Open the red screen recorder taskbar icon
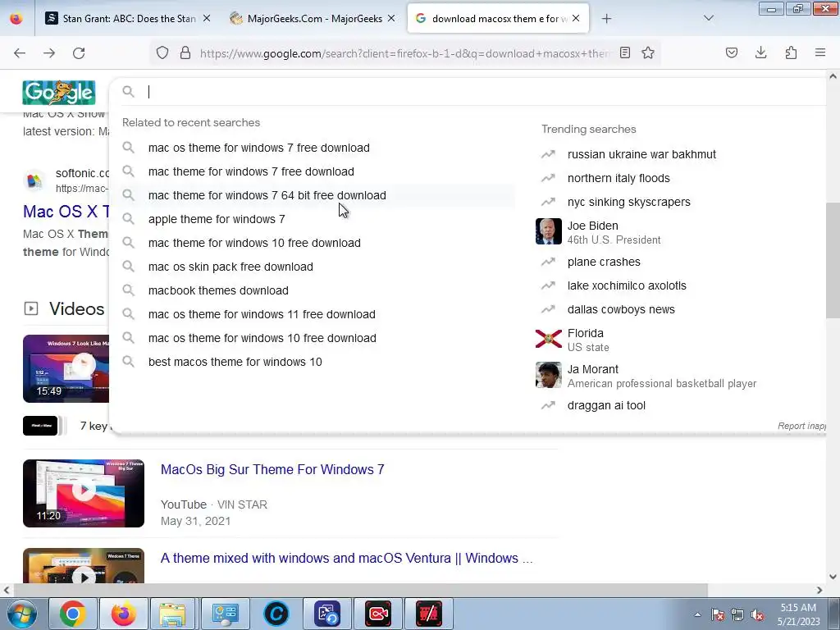840x630 pixels. pos(378,614)
